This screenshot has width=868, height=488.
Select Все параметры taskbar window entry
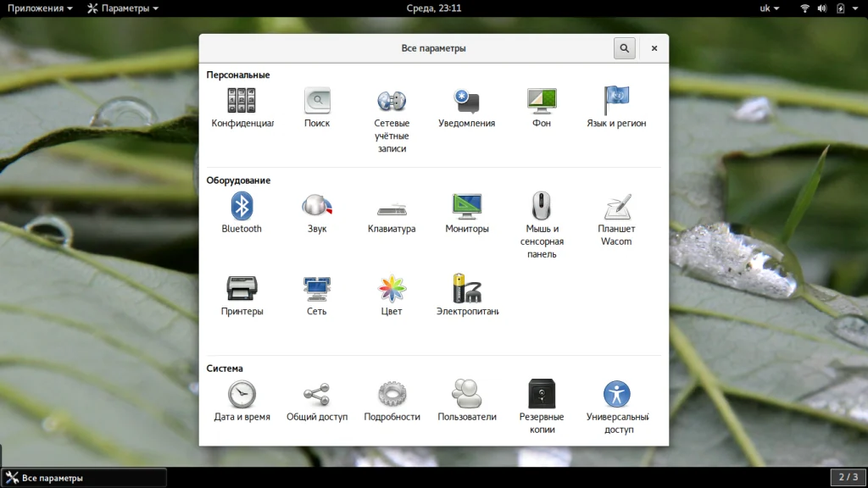84,478
